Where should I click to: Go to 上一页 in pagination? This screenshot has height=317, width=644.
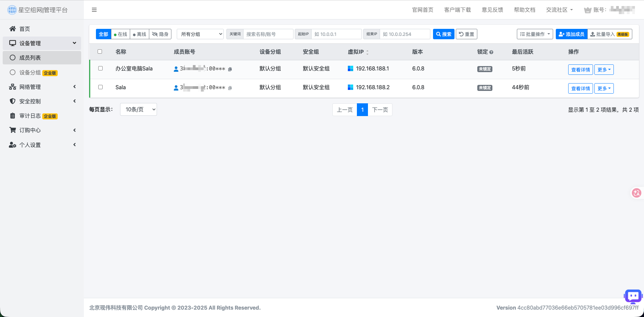coord(345,110)
